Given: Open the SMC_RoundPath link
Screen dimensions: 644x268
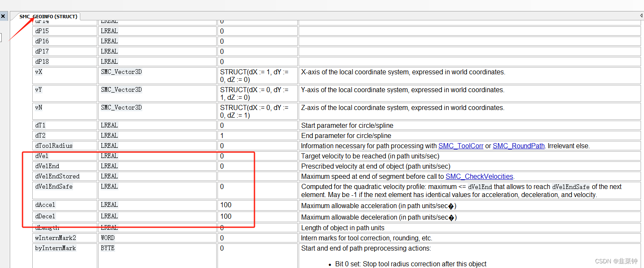Looking at the screenshot, I should point(518,146).
